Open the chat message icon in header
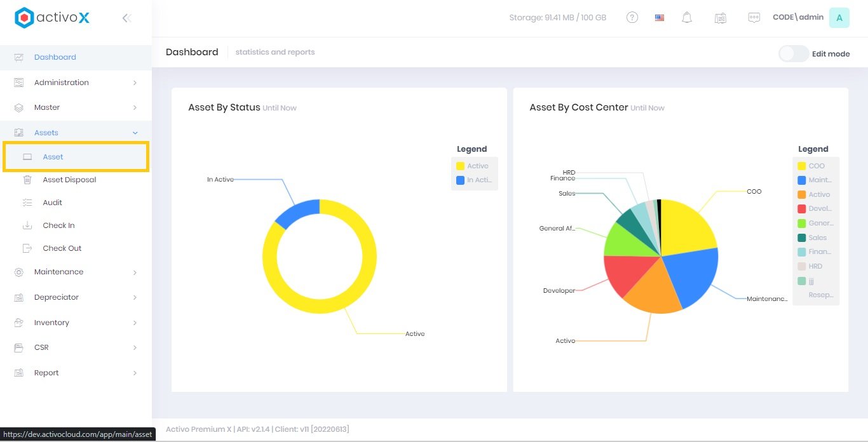 pyautogui.click(x=754, y=18)
